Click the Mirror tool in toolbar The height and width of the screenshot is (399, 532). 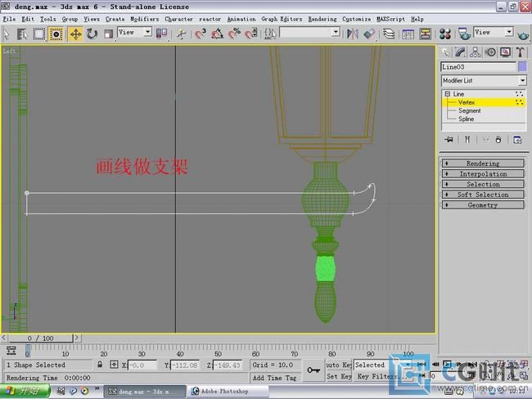click(x=353, y=34)
